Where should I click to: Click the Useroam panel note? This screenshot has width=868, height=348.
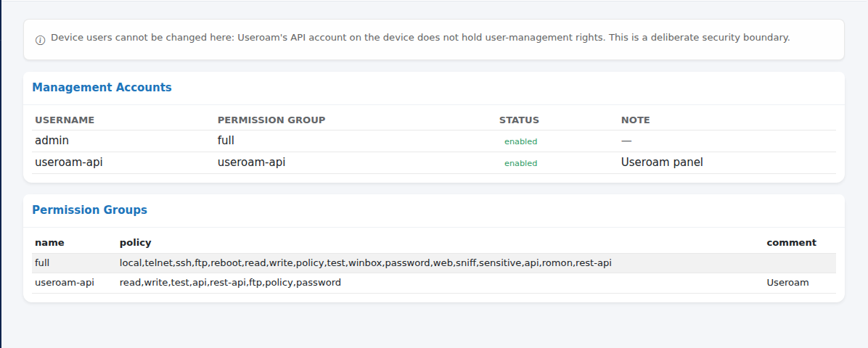(x=662, y=162)
